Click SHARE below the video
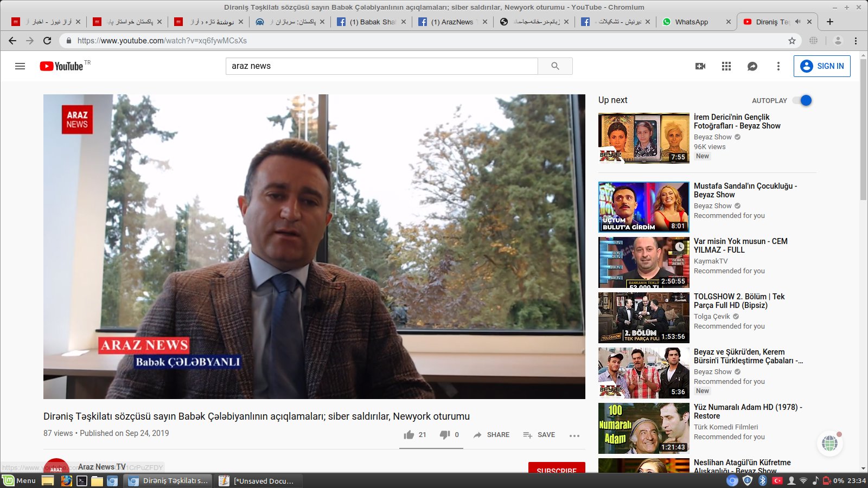Screen dimensions: 868x488 click(492, 435)
